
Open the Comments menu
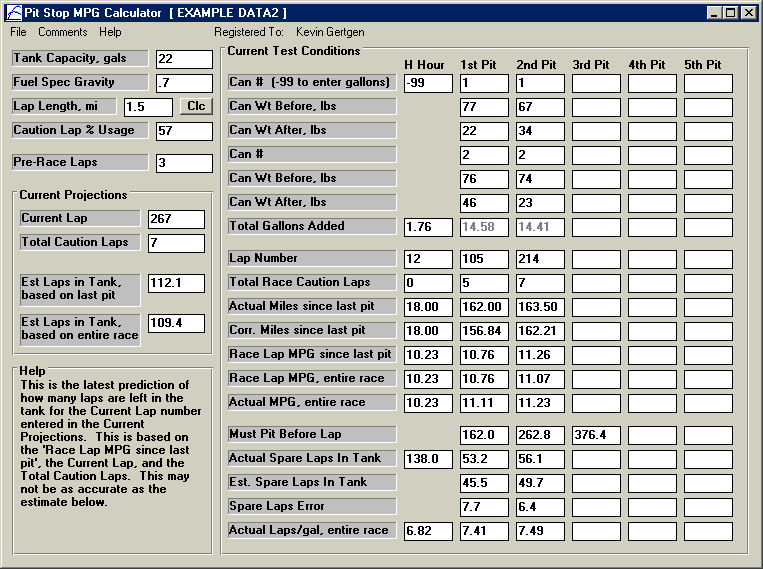(x=63, y=32)
